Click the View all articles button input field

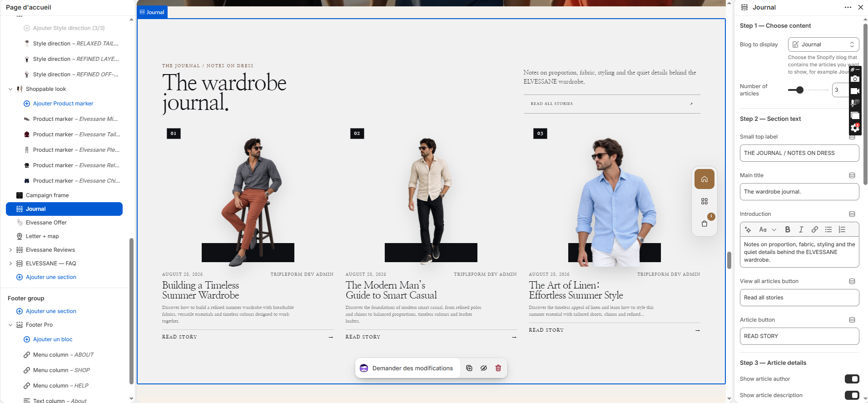pyautogui.click(x=799, y=298)
